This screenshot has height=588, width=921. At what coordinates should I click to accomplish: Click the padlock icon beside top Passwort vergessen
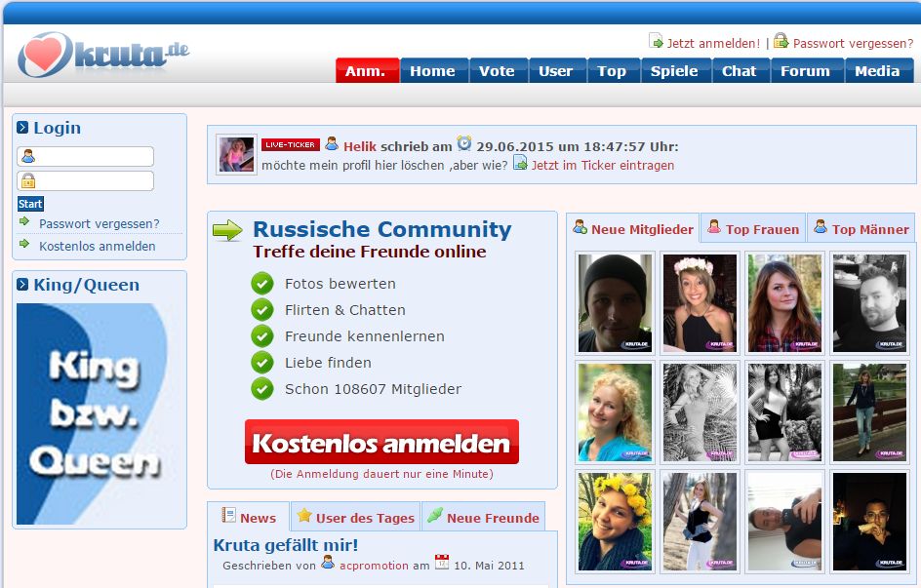[781, 41]
